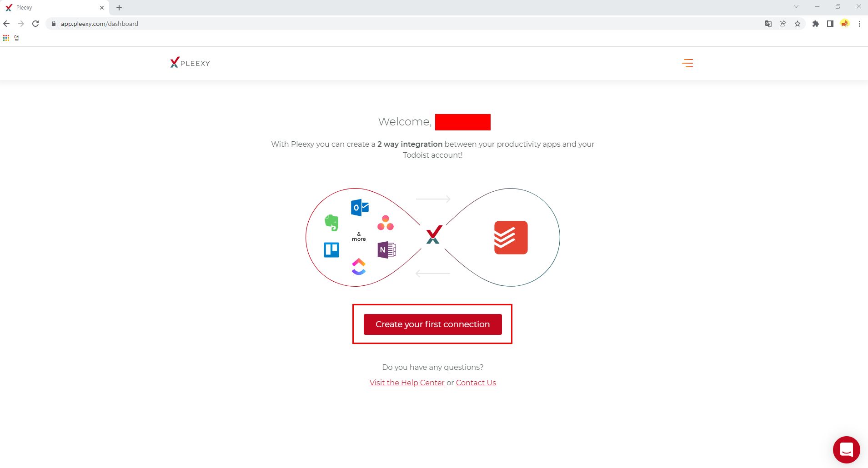Open the Chrome profile avatar
Screen dimensions: 868x468
845,24
